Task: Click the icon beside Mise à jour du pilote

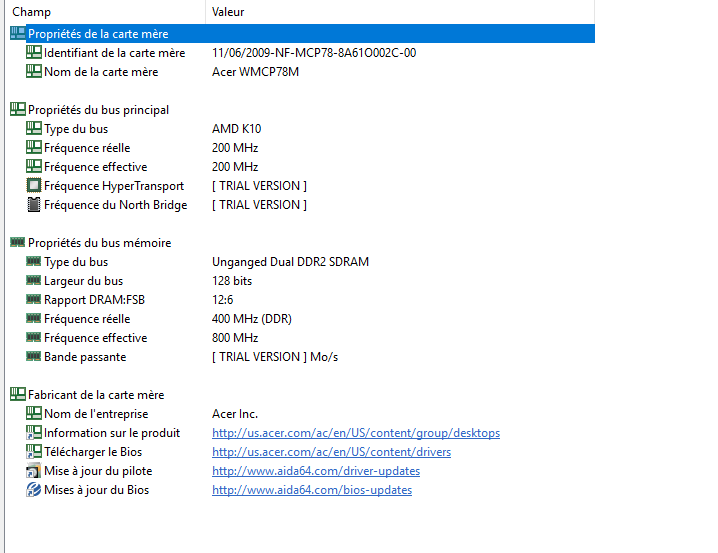Action: (x=34, y=471)
